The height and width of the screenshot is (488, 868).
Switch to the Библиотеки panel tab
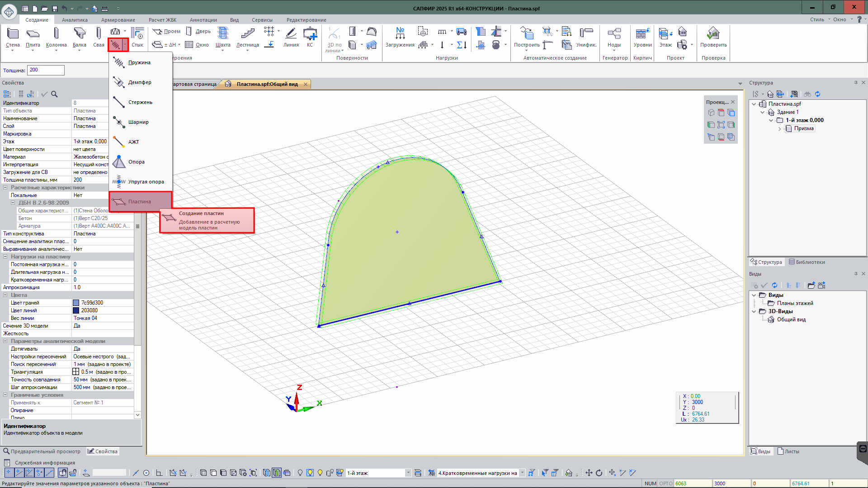click(x=807, y=262)
